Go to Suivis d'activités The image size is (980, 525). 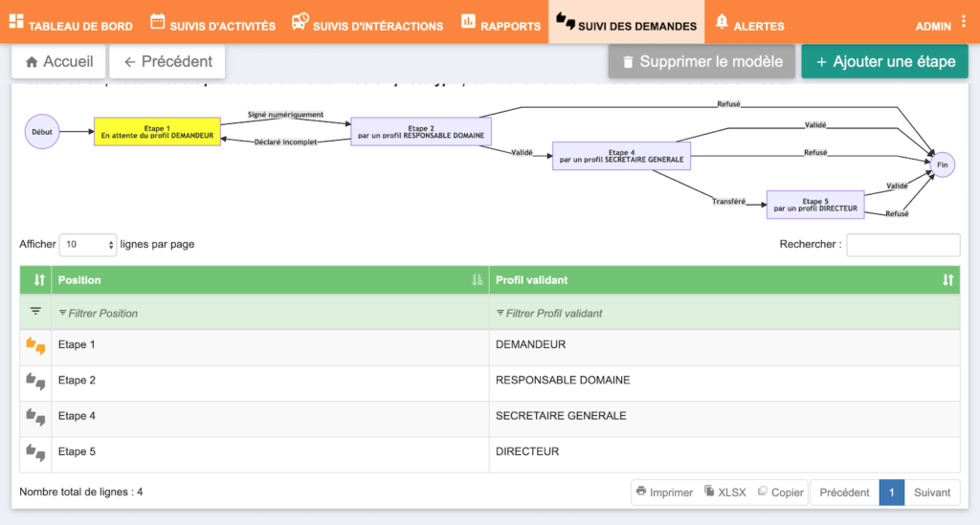click(x=212, y=23)
